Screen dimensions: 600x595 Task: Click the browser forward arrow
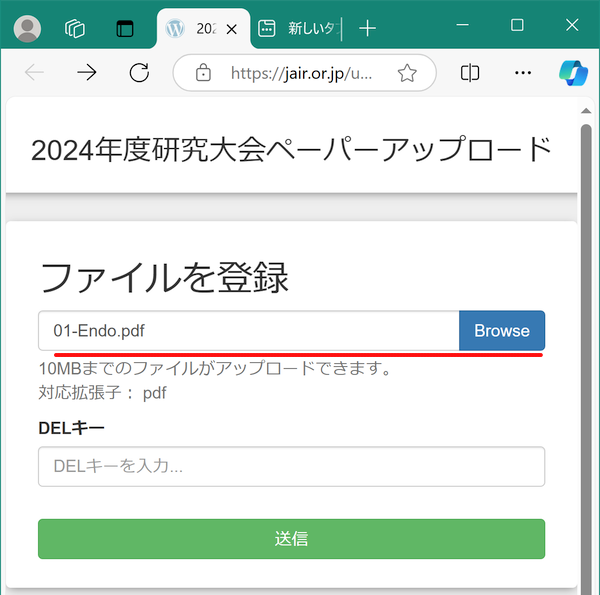coord(87,73)
